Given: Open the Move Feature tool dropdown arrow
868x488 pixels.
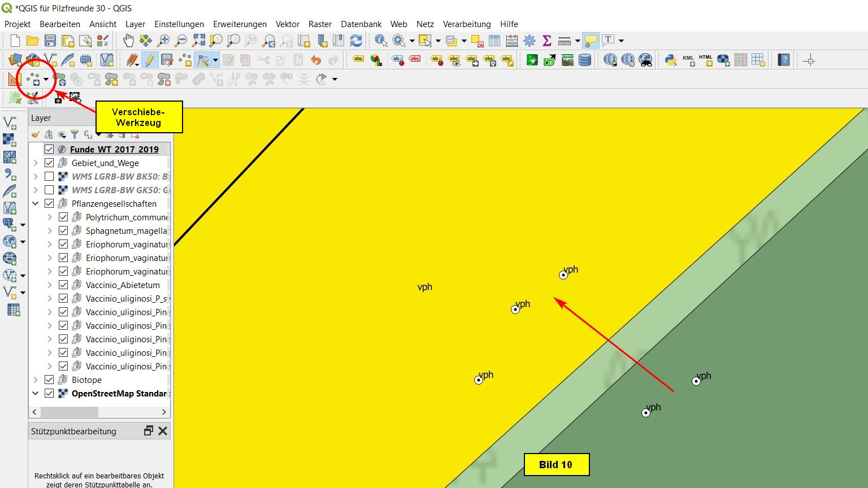Looking at the screenshot, I should (x=46, y=79).
